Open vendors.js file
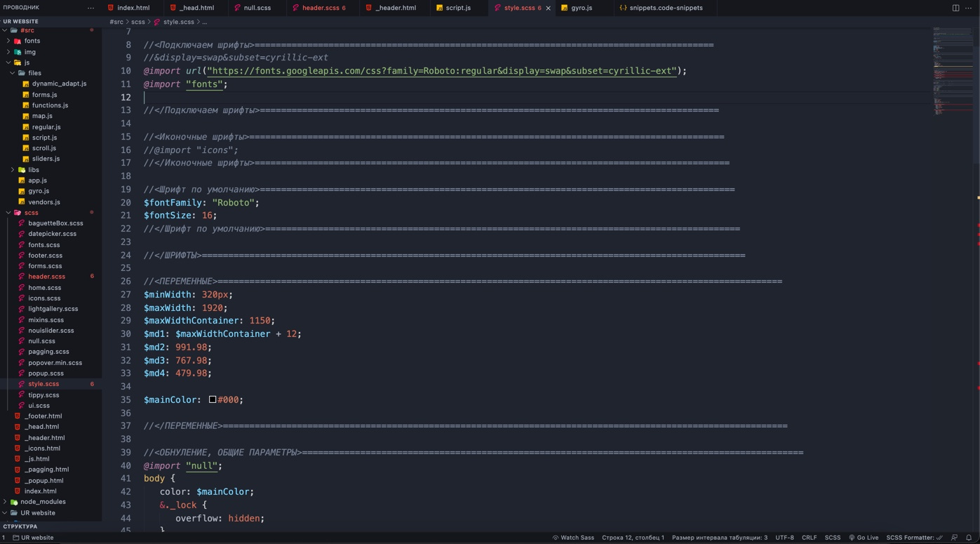Viewport: 980px width, 544px height. click(x=44, y=202)
